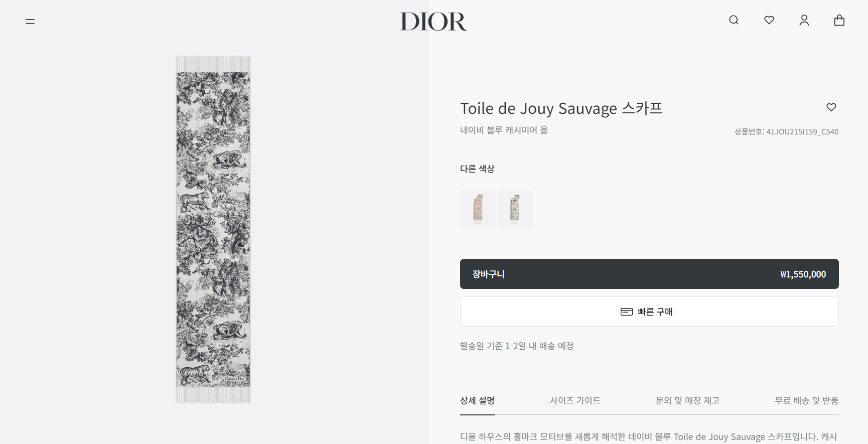The width and height of the screenshot is (868, 444).
Task: Switch to the 사이즈 가이드 tab
Action: point(575,400)
